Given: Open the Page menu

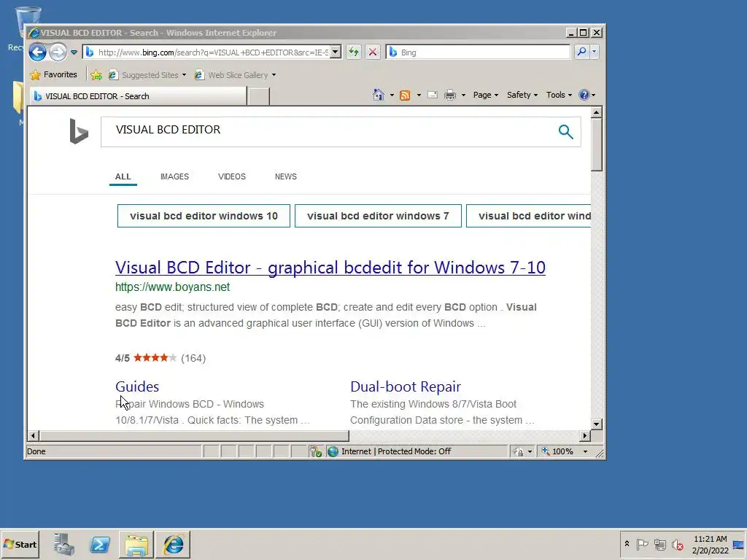Looking at the screenshot, I should click(485, 95).
